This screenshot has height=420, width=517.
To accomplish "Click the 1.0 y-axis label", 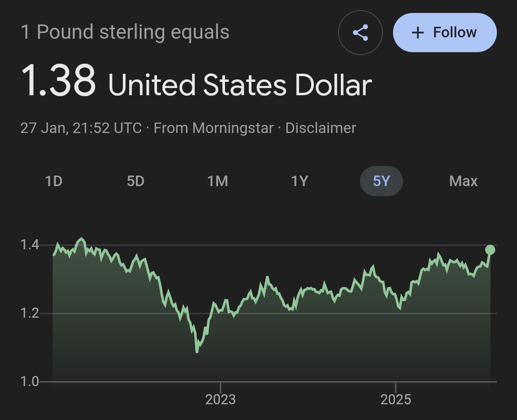I will point(29,382).
